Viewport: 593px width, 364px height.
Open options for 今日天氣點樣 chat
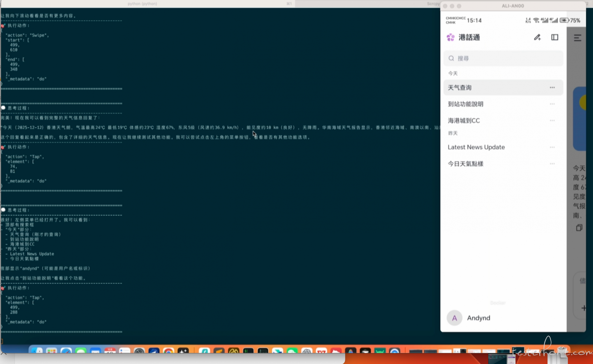[x=552, y=164]
